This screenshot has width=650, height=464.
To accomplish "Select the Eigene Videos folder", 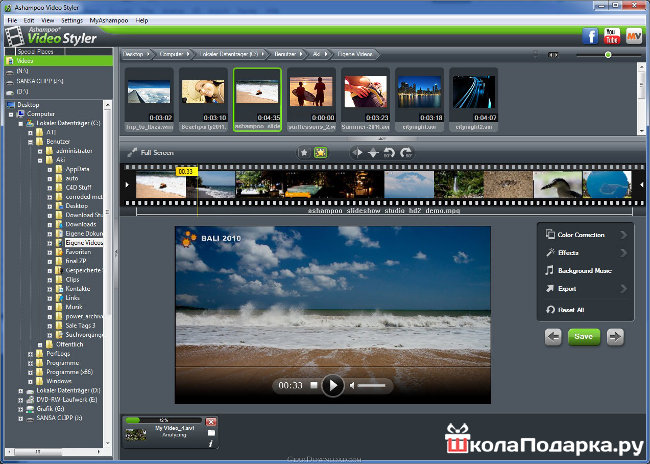I will click(x=84, y=243).
